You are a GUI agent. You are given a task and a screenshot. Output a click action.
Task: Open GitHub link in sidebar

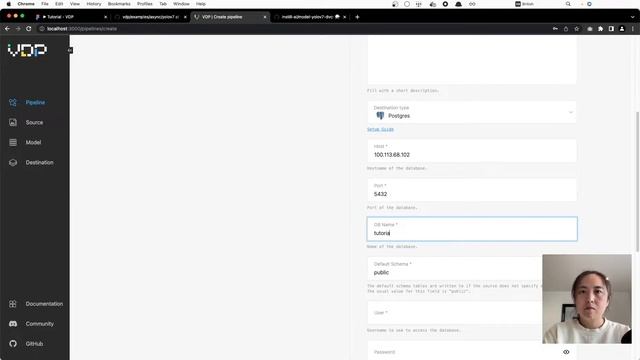click(x=34, y=344)
